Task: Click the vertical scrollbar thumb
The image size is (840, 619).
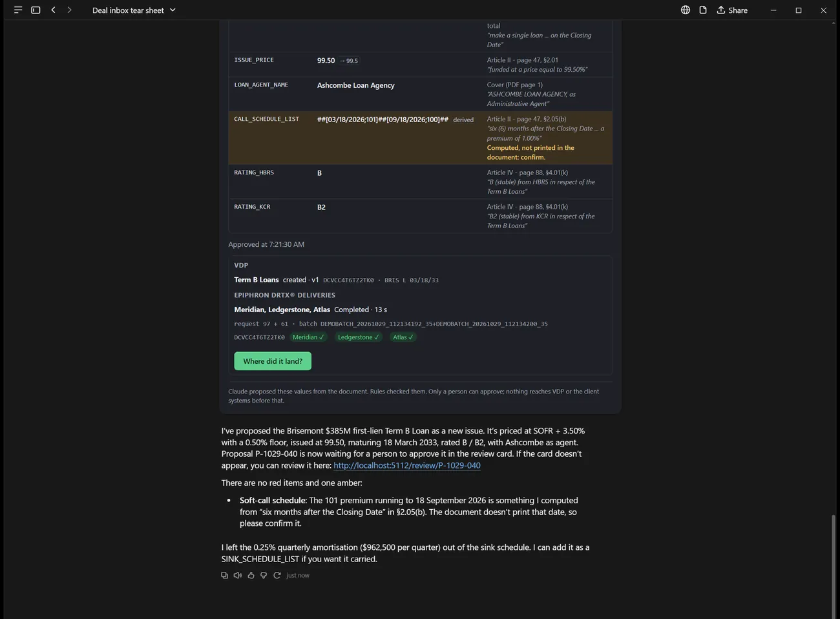Action: coord(834,565)
